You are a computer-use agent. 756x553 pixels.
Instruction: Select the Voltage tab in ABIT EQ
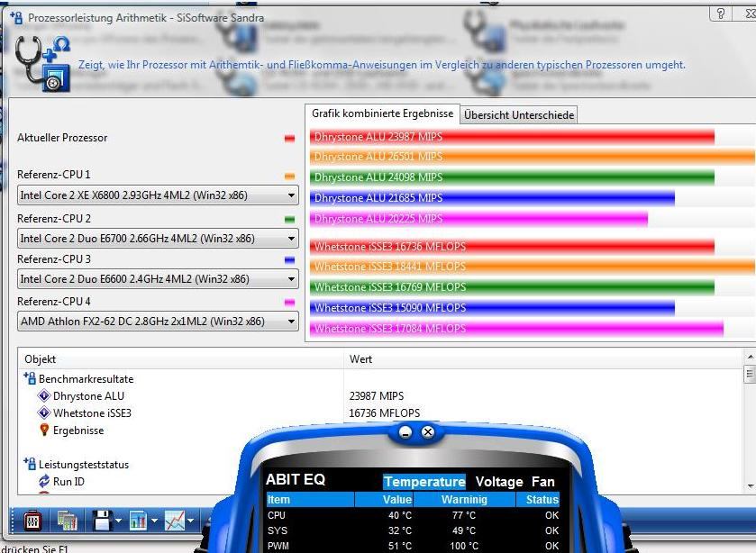[x=499, y=482]
